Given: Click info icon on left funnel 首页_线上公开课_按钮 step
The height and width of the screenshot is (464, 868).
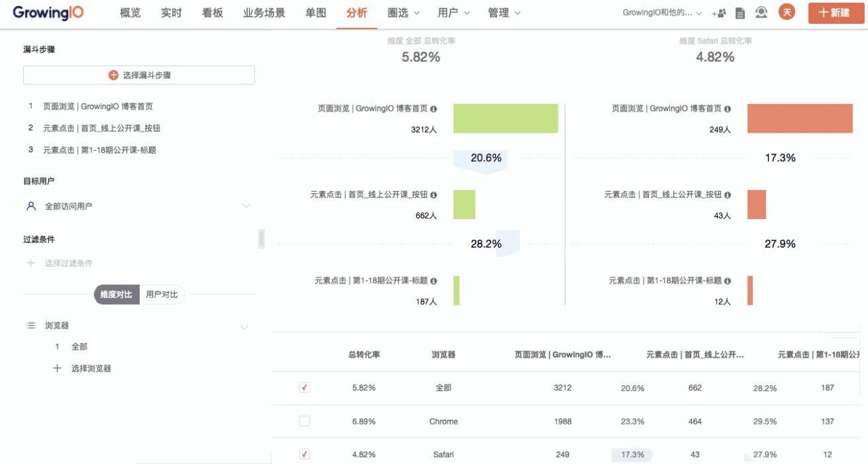Looking at the screenshot, I should click(434, 195).
